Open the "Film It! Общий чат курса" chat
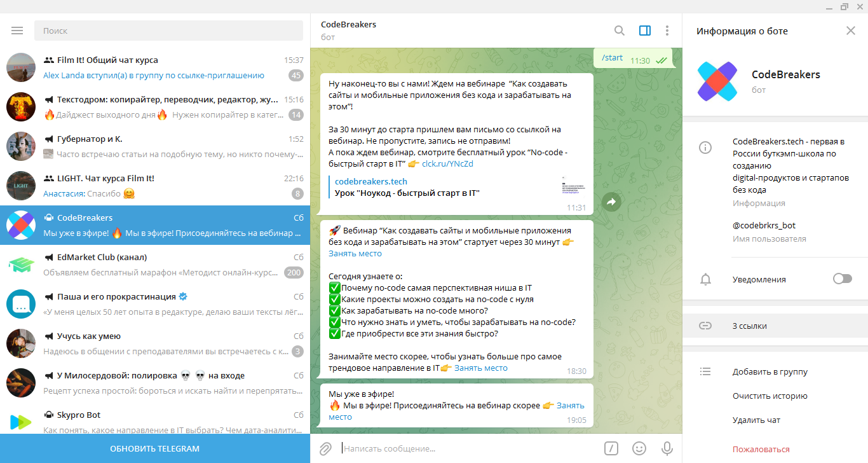This screenshot has height=463, width=868. [155, 67]
